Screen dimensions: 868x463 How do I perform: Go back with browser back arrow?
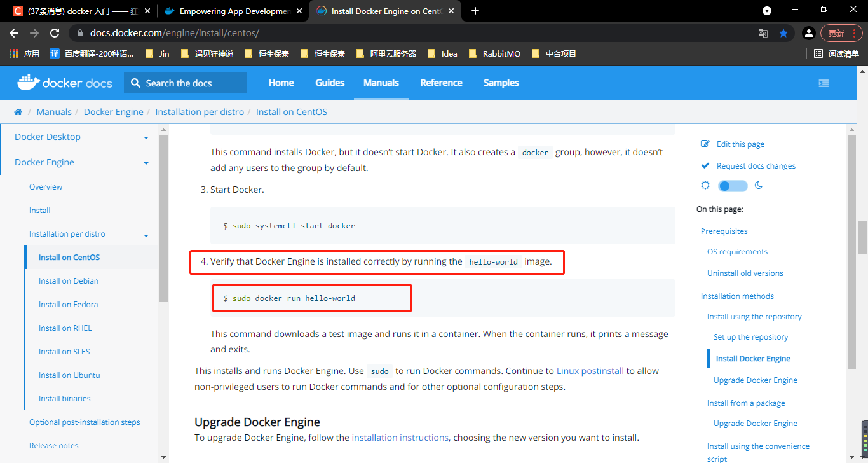tap(14, 33)
